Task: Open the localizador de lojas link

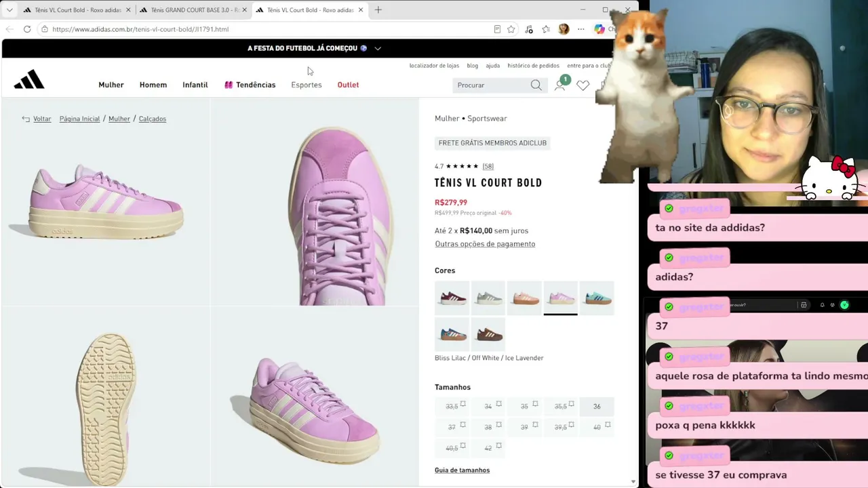Action: click(x=434, y=66)
